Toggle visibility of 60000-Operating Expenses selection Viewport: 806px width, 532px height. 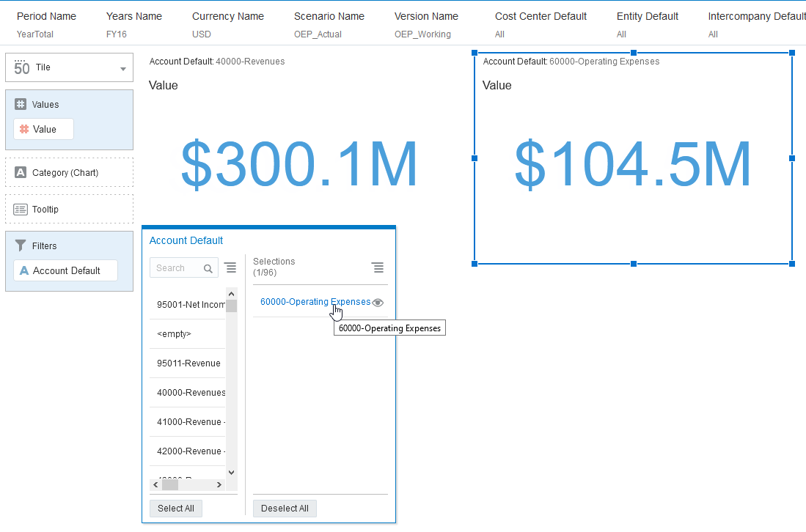pos(378,302)
